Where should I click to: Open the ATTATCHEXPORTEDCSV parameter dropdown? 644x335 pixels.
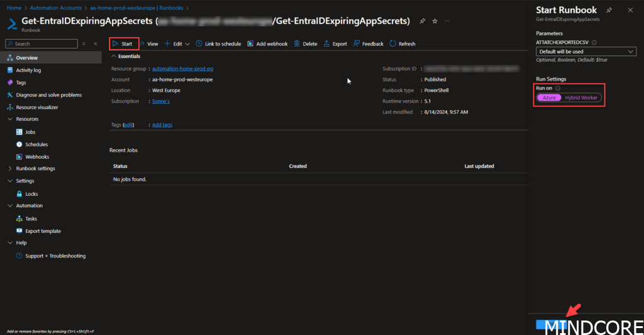586,52
